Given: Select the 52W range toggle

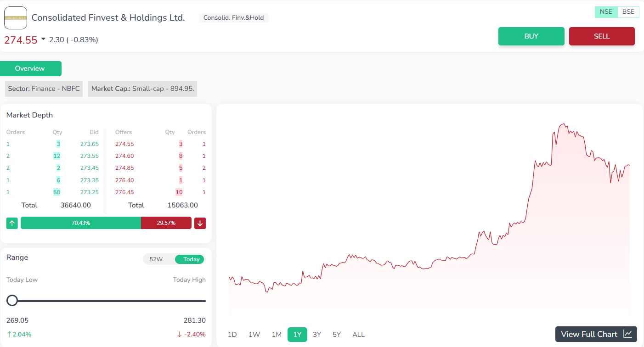Looking at the screenshot, I should pyautogui.click(x=156, y=259).
